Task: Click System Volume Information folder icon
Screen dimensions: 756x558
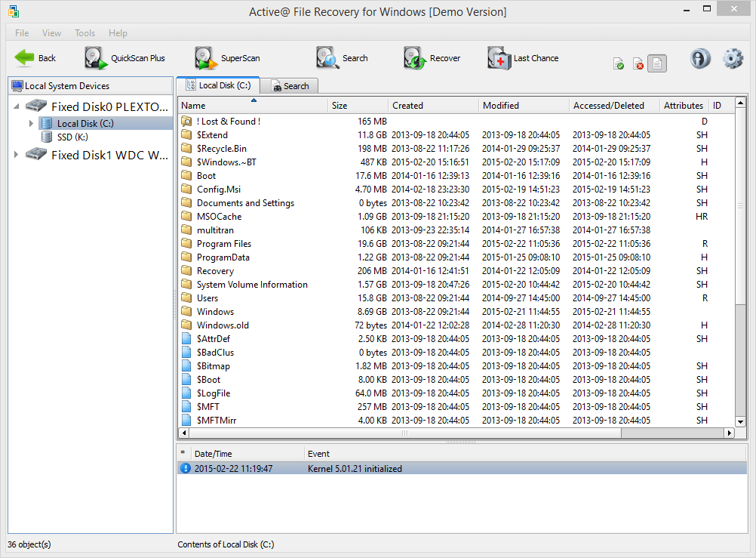Action: [186, 285]
